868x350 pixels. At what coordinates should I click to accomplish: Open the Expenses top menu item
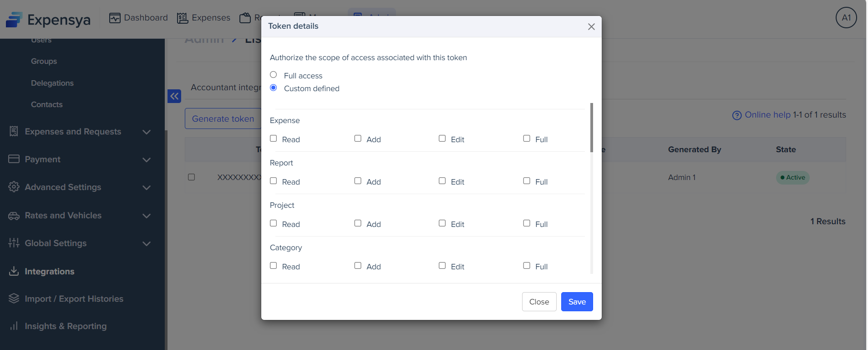[x=203, y=18]
